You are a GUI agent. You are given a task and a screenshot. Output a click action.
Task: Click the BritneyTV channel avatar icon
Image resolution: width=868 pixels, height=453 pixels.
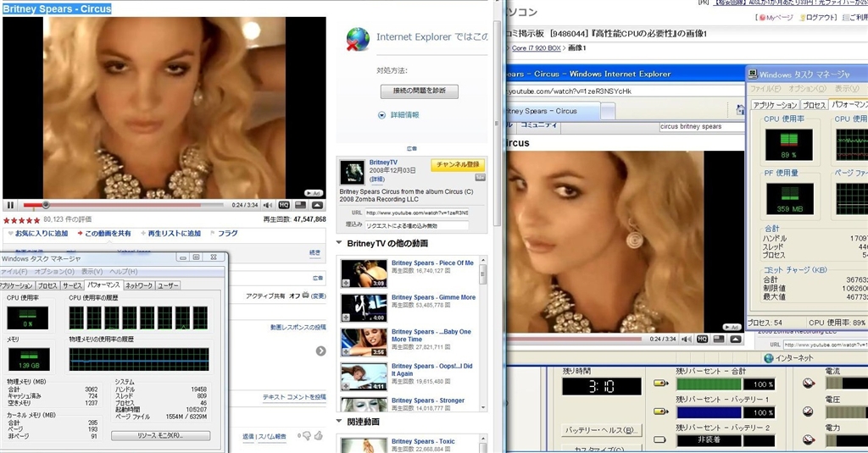[x=352, y=172]
